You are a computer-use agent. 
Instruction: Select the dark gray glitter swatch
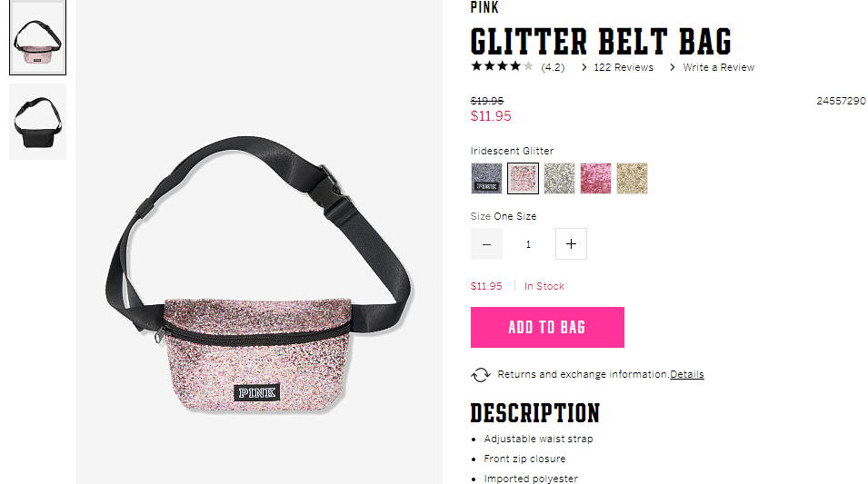tap(486, 178)
